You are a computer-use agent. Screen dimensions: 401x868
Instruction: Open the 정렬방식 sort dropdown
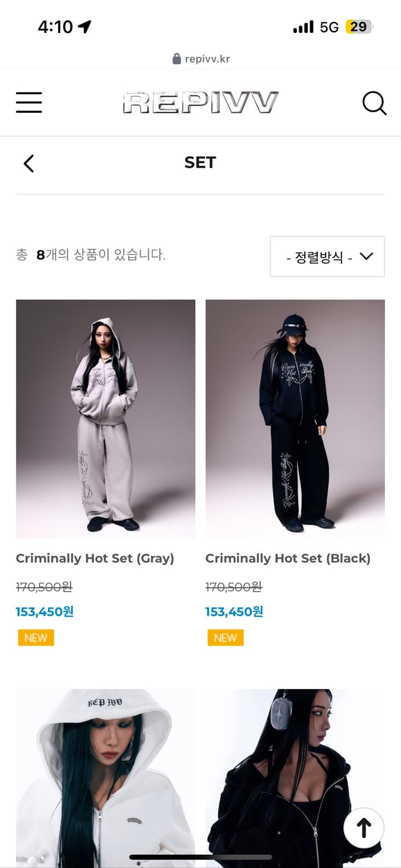pyautogui.click(x=327, y=256)
